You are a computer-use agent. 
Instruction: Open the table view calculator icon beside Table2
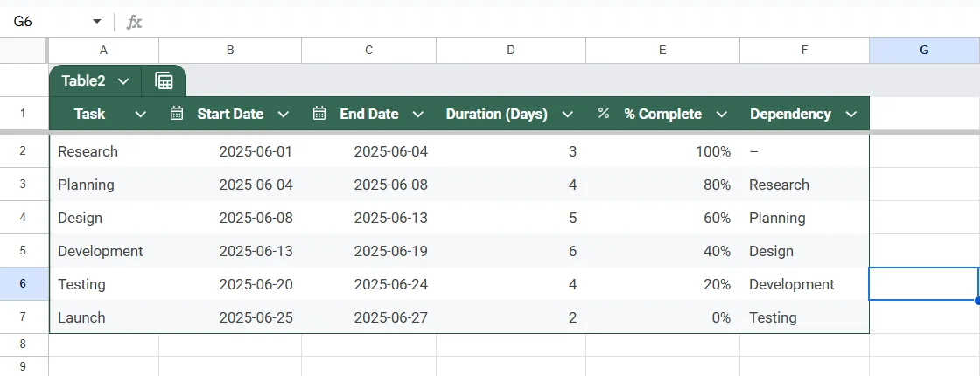(164, 81)
